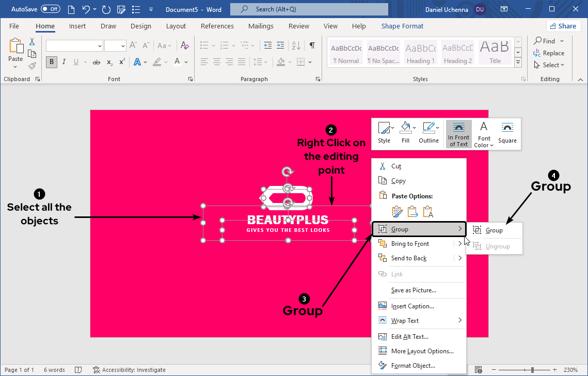Toggle Italic formatting button
The image size is (588, 376).
64,62
